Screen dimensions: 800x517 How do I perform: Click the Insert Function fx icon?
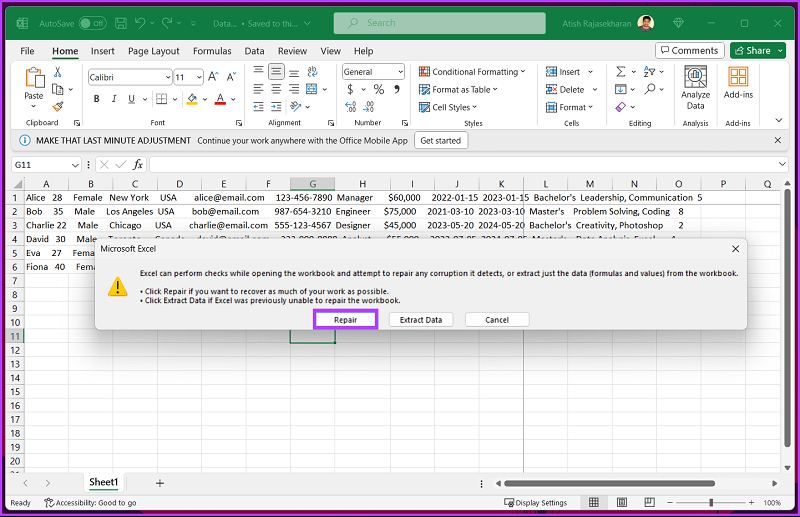pos(138,164)
